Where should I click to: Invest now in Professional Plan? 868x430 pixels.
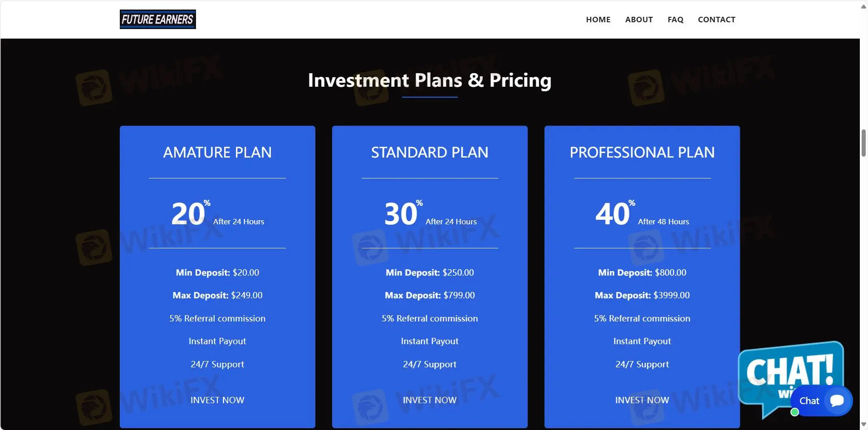(x=642, y=400)
